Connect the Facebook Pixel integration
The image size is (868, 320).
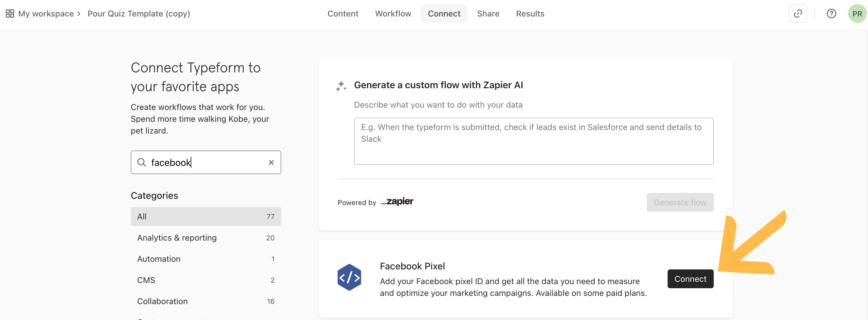click(690, 279)
